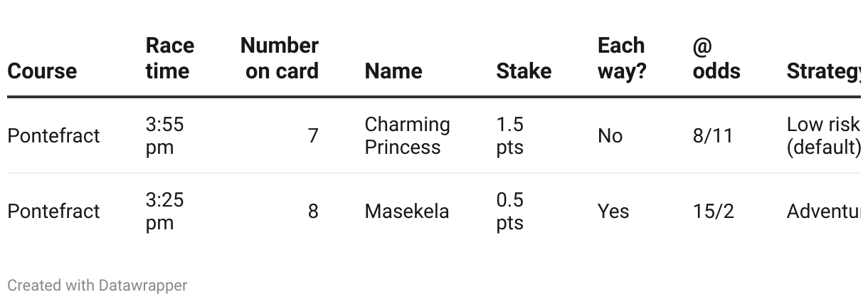The height and width of the screenshot is (302, 868).
Task: Open the Created with Datawrapper link
Action: [x=97, y=286]
